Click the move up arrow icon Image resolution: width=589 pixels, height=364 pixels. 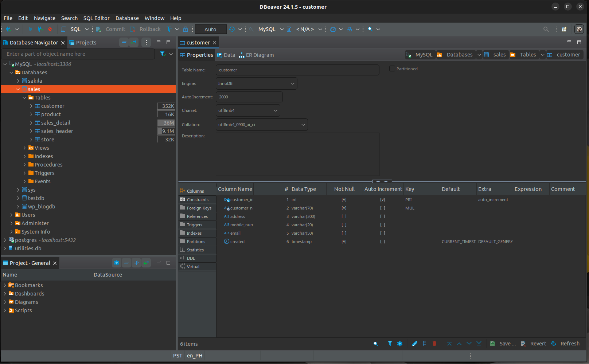click(459, 344)
